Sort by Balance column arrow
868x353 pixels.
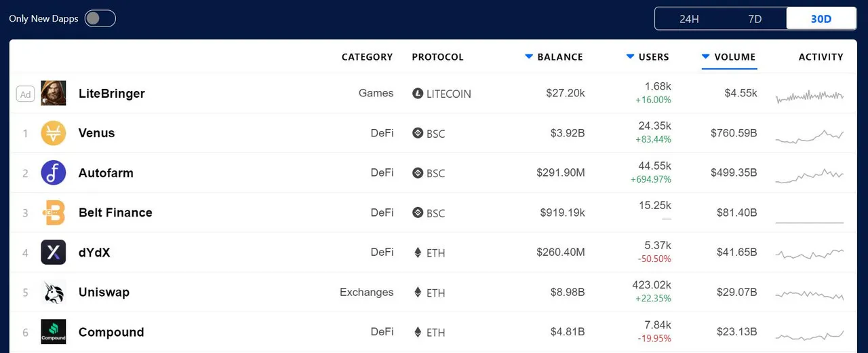point(529,57)
